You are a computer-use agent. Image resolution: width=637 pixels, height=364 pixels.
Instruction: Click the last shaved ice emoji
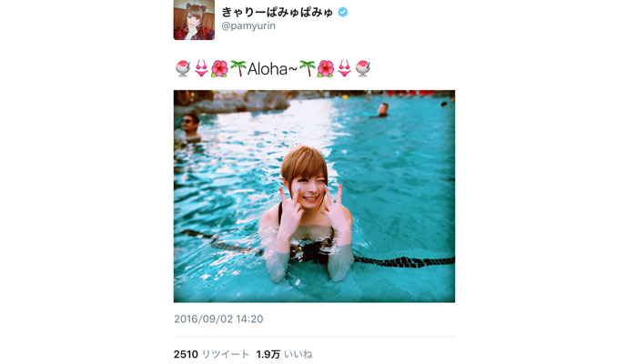[362, 68]
